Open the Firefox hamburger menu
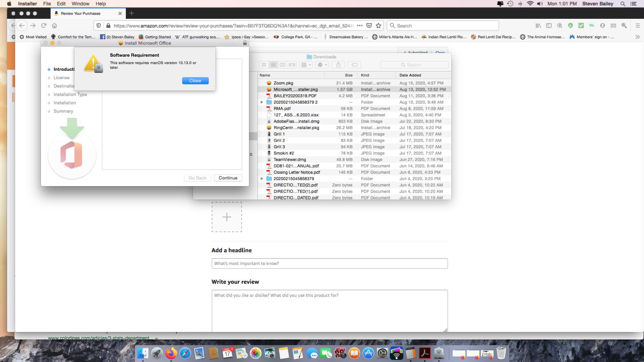The height and width of the screenshot is (362, 644). pyautogui.click(x=638, y=26)
